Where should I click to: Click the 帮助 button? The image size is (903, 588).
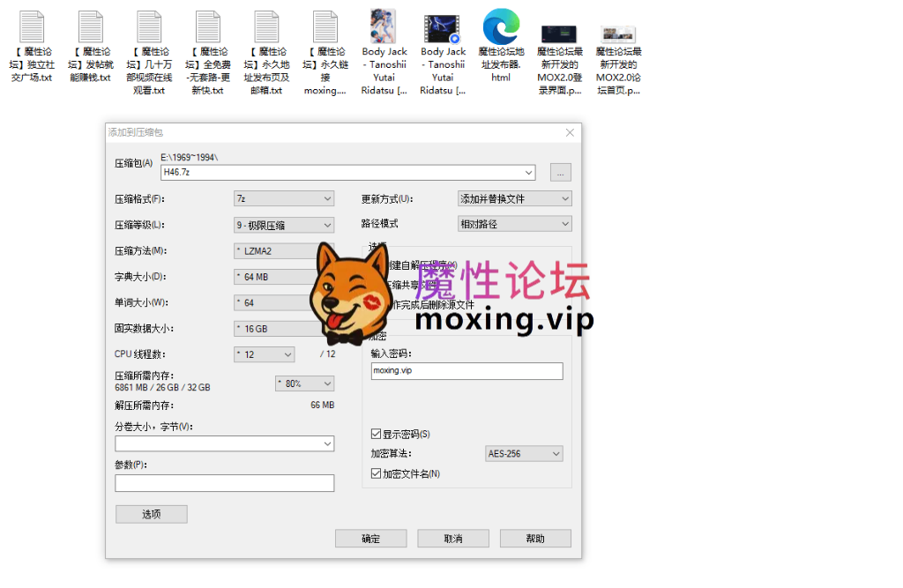[535, 539]
